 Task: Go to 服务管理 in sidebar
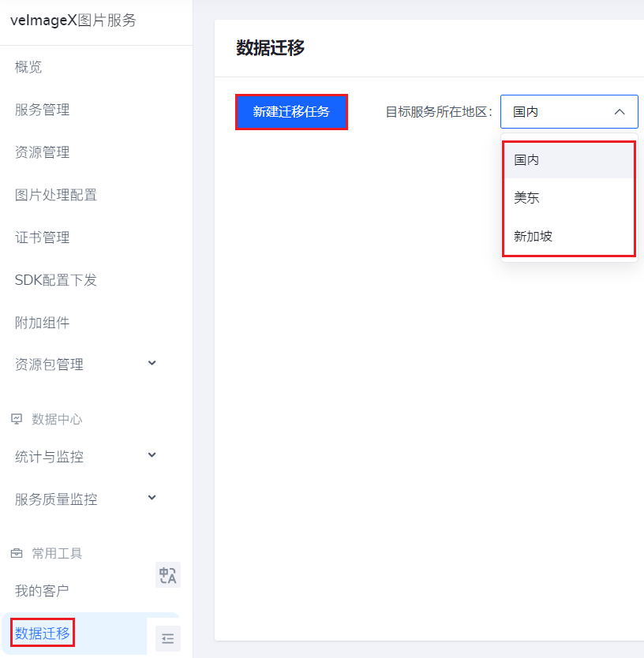coord(43,110)
